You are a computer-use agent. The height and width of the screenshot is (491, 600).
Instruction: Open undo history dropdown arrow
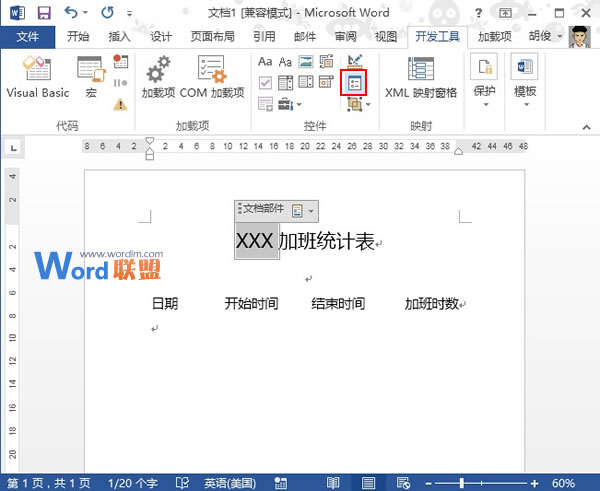click(85, 13)
